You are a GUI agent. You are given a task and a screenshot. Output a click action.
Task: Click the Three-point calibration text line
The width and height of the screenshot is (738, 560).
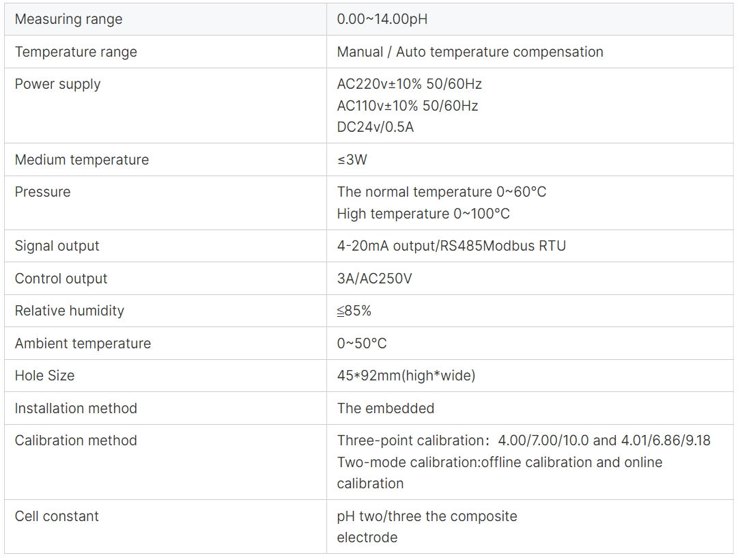[524, 440]
